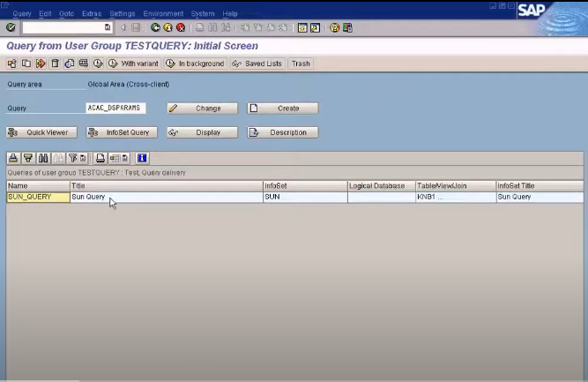Click the InfoSet Query button
Screen dimensions: 588x382
click(x=122, y=132)
